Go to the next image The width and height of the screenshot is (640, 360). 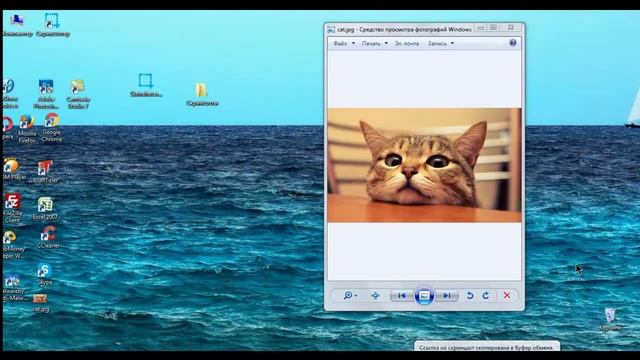coord(447,295)
